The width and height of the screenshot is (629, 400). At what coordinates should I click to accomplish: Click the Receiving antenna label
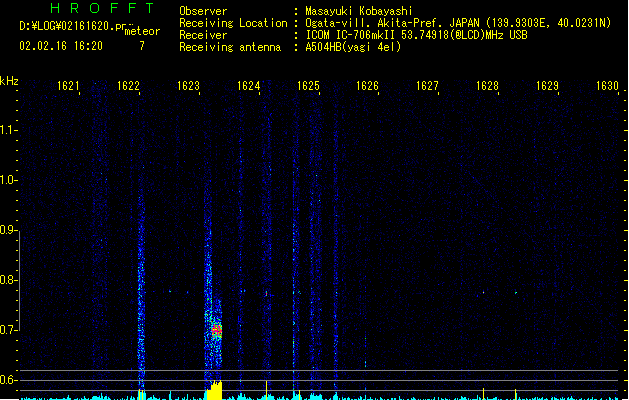[230, 47]
